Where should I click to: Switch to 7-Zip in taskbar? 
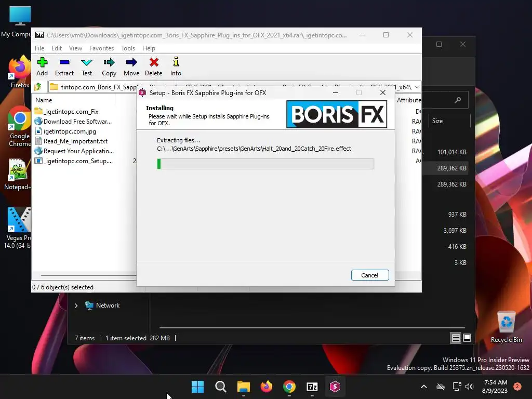[312, 387]
